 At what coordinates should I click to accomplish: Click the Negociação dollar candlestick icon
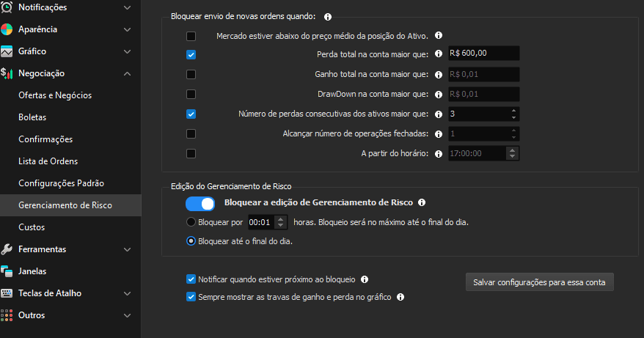(x=7, y=73)
